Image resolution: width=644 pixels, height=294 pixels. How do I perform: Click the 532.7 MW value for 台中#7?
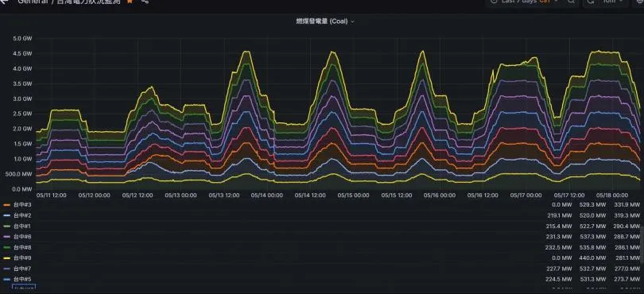(x=593, y=269)
